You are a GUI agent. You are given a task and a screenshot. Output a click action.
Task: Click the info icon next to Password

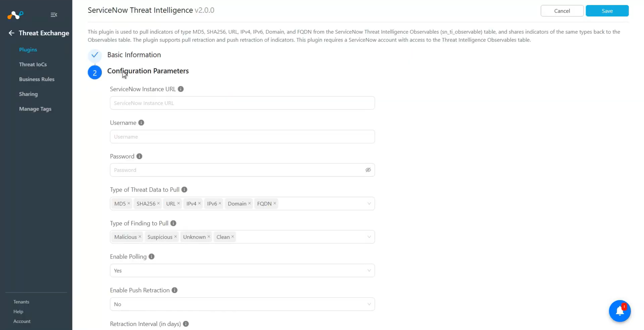pos(139,156)
